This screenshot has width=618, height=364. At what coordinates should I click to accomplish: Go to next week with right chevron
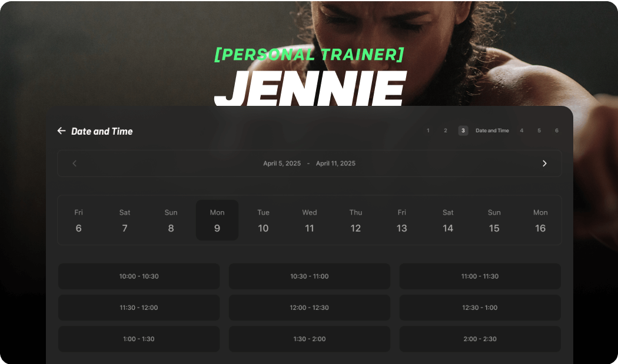point(544,163)
